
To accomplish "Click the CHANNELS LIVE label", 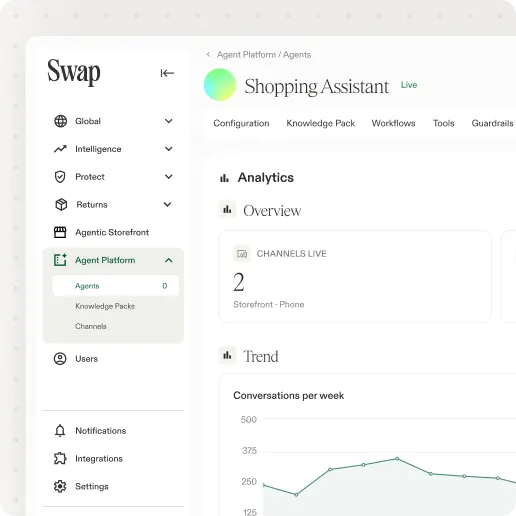I will pos(292,254).
